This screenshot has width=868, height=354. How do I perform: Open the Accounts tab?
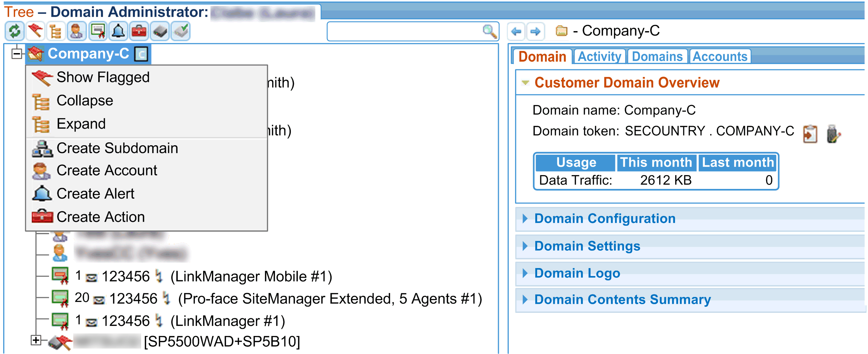pyautogui.click(x=720, y=57)
